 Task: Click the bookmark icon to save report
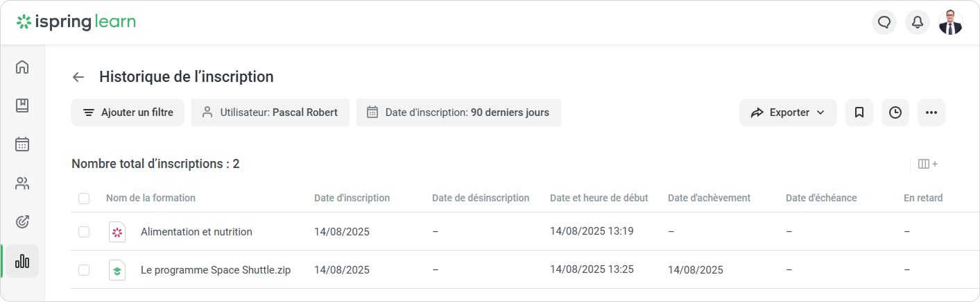(859, 112)
